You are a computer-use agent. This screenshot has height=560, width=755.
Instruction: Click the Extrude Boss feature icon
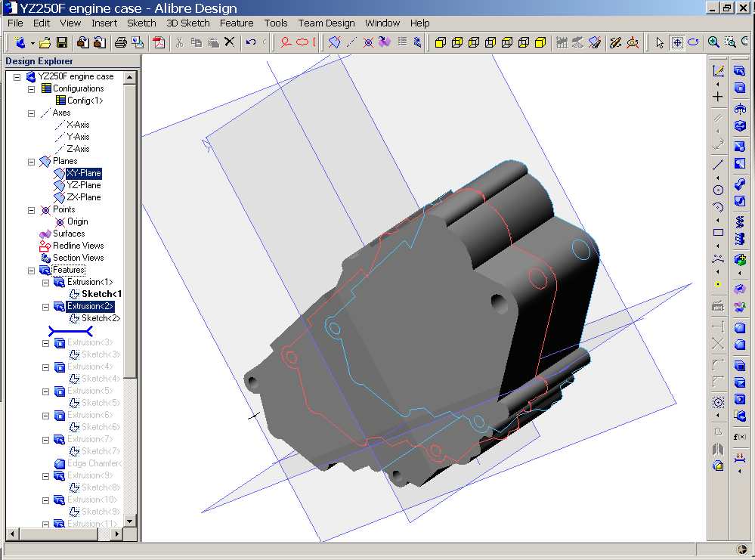[740, 71]
